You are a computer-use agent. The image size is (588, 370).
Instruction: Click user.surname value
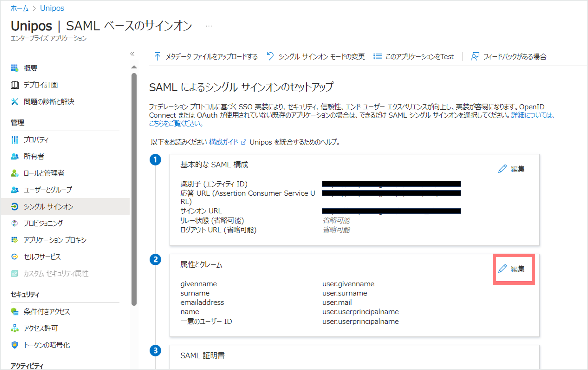345,293
